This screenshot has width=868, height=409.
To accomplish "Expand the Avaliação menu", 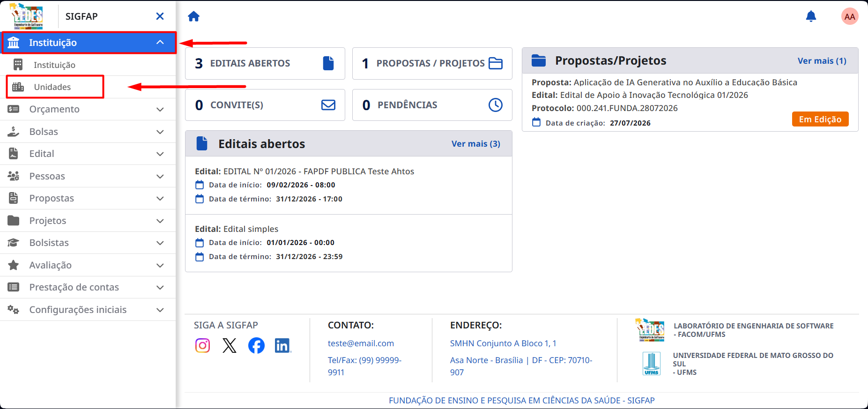I will 88,265.
